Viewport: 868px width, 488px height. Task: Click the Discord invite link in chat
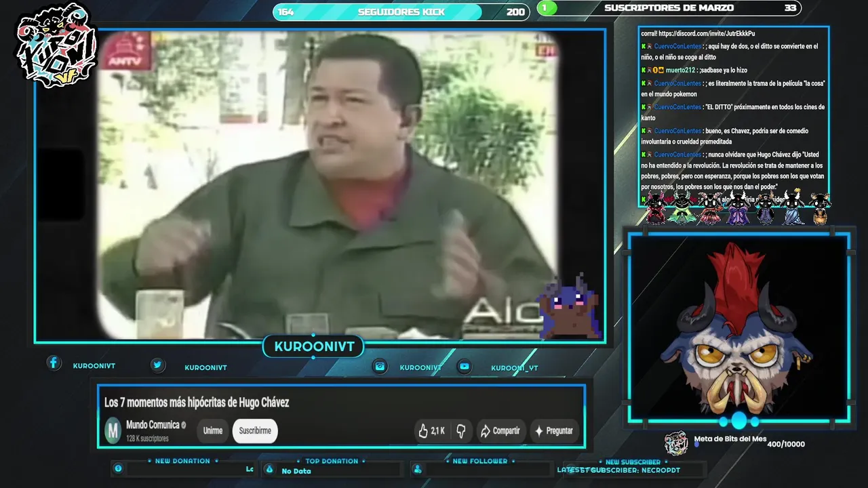click(x=705, y=33)
